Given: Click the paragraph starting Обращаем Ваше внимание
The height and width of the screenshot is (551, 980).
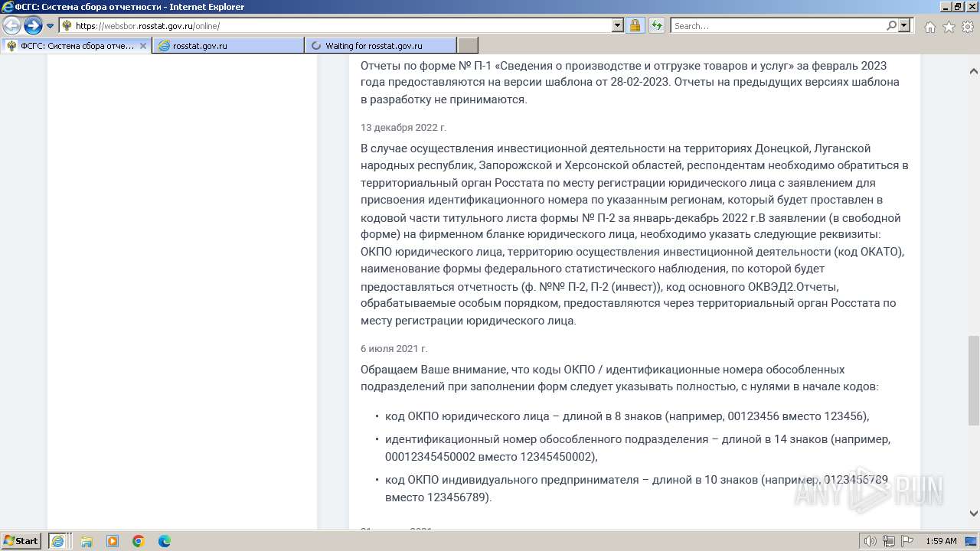Looking at the screenshot, I should point(619,378).
